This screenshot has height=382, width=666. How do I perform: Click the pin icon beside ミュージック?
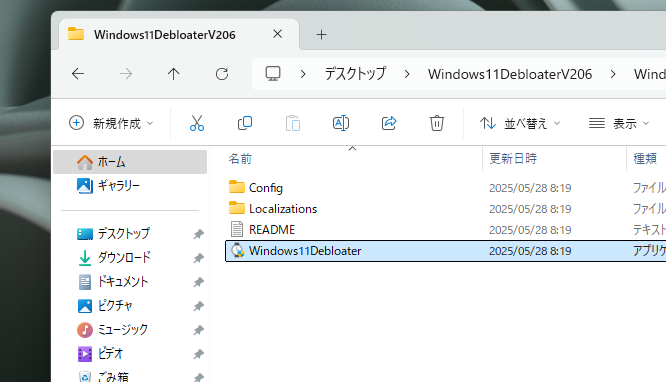[x=198, y=330]
